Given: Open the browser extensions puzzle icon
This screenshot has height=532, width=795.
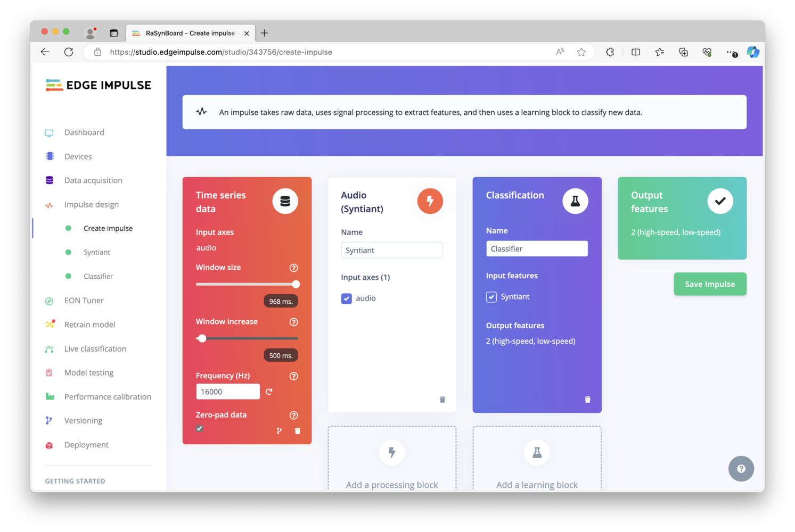Looking at the screenshot, I should tap(610, 52).
